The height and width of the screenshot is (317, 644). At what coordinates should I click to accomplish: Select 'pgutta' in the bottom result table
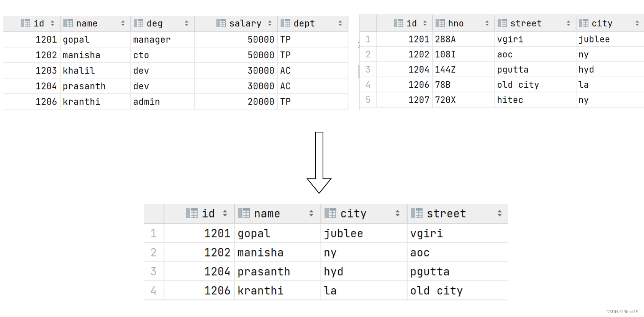coord(457,271)
